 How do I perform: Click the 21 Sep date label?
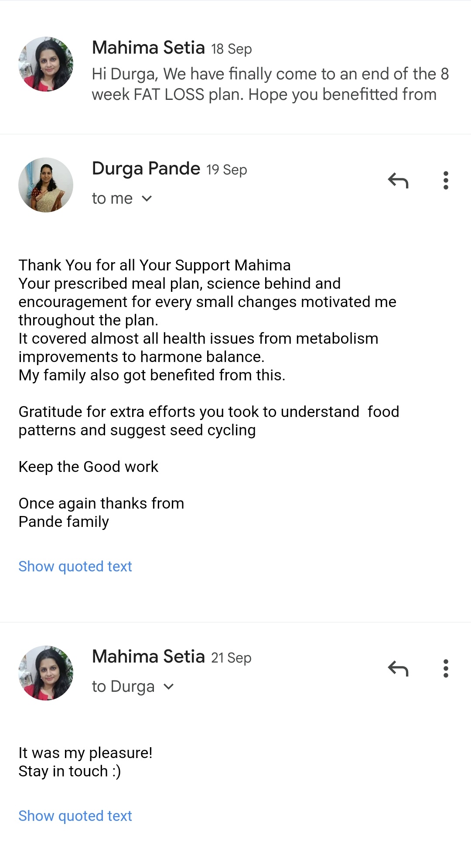(x=231, y=658)
